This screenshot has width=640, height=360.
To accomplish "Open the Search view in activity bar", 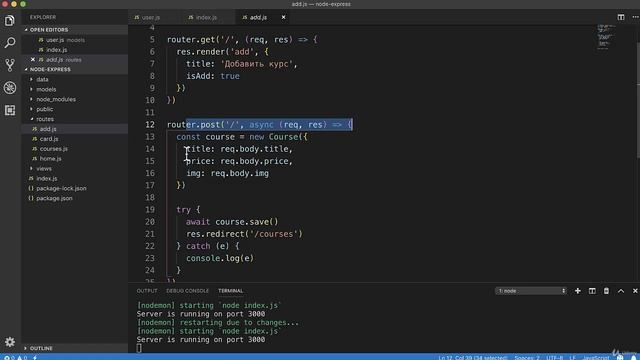I will coord(10,42).
